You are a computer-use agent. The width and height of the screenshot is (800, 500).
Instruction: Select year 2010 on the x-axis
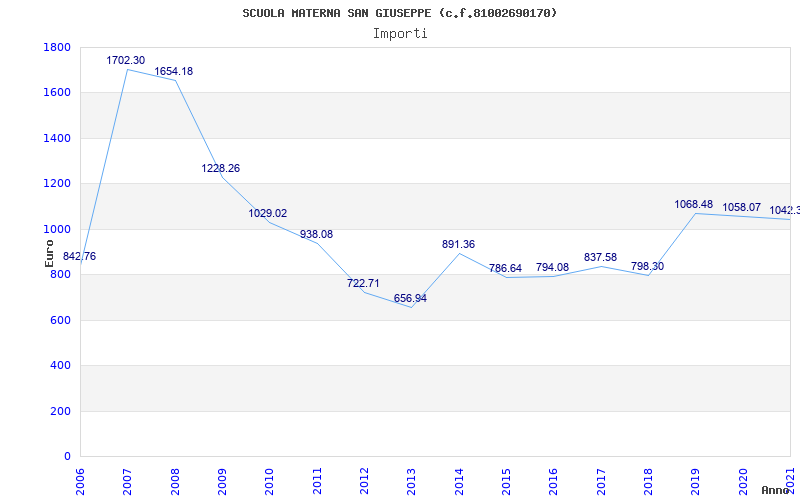(x=270, y=481)
